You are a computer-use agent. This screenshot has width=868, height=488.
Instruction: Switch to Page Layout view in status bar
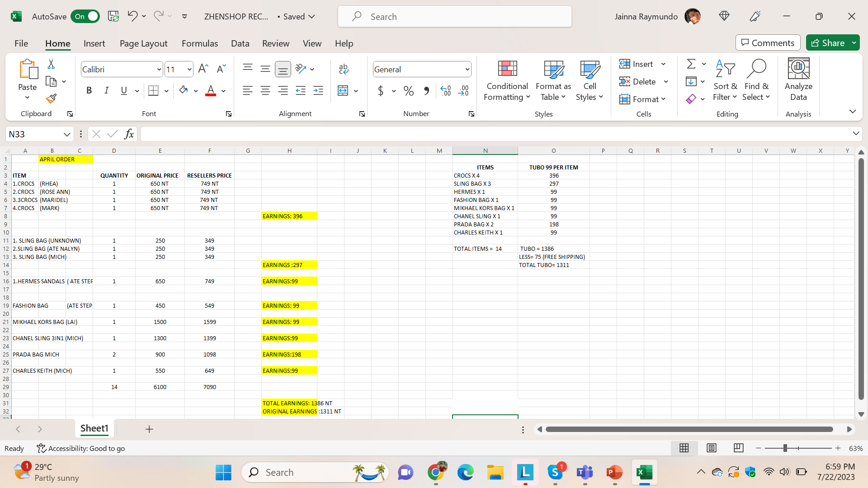[x=712, y=448]
